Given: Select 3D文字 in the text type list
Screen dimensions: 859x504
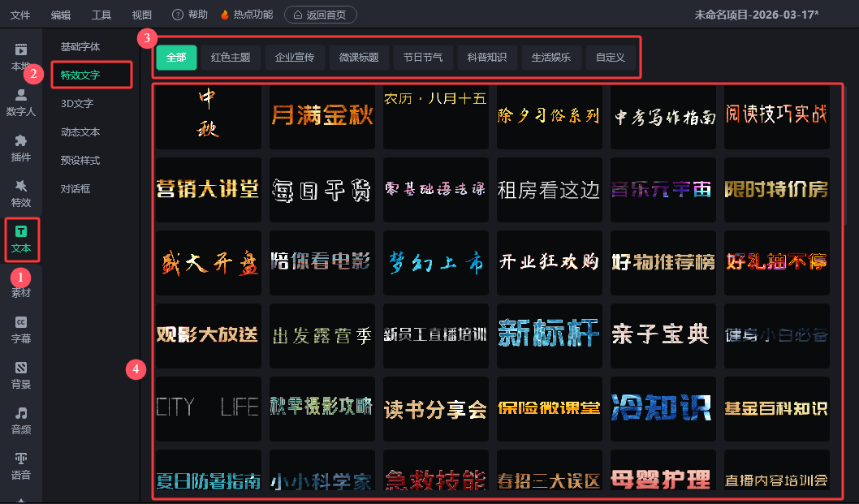Looking at the screenshot, I should tap(77, 103).
